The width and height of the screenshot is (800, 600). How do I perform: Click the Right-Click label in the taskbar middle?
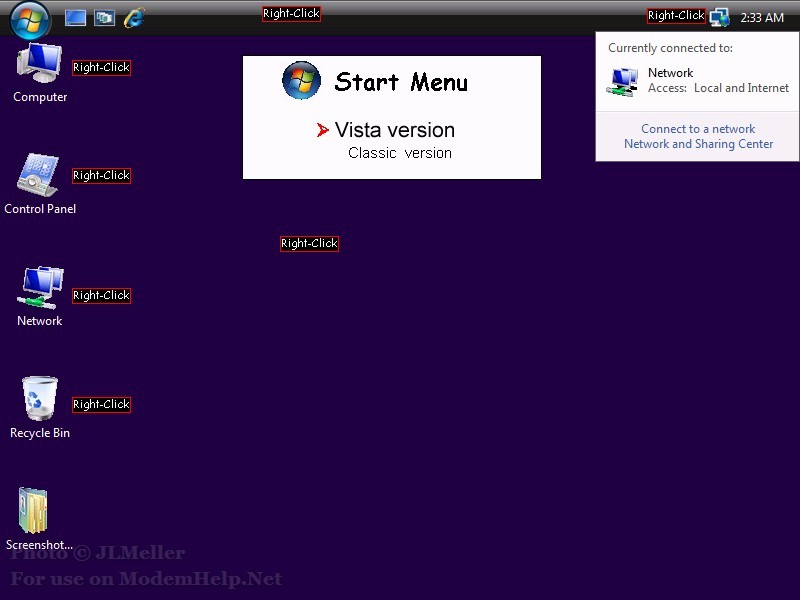pos(291,14)
